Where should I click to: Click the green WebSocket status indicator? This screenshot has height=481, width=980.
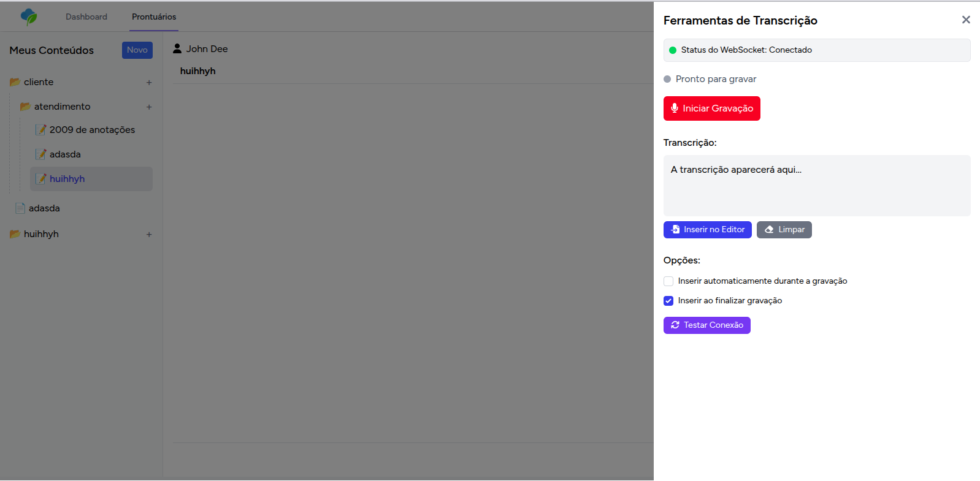click(x=673, y=50)
